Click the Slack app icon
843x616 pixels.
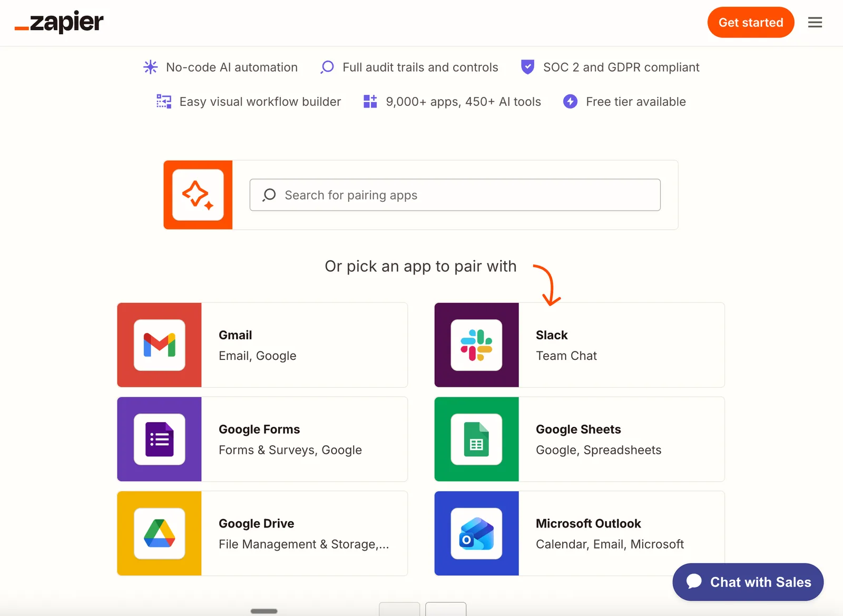(x=476, y=345)
